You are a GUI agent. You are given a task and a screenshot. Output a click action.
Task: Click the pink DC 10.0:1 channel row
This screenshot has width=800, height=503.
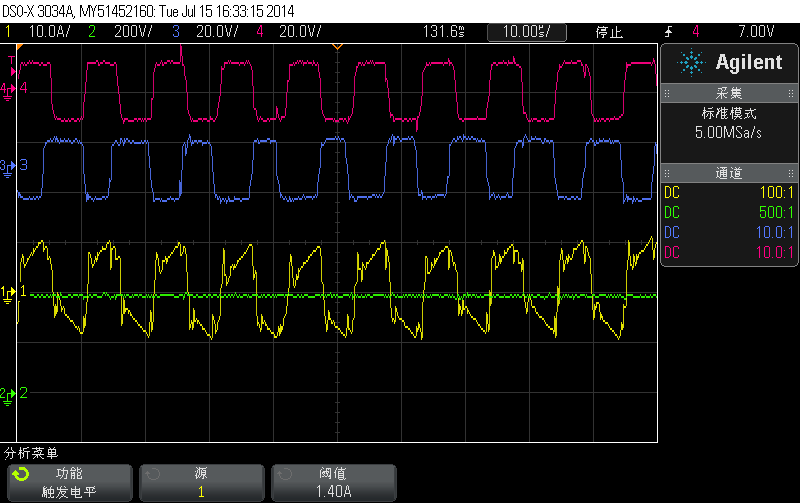click(x=729, y=253)
